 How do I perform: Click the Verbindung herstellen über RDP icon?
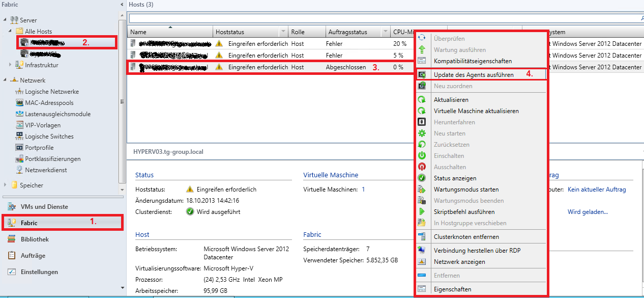422,251
